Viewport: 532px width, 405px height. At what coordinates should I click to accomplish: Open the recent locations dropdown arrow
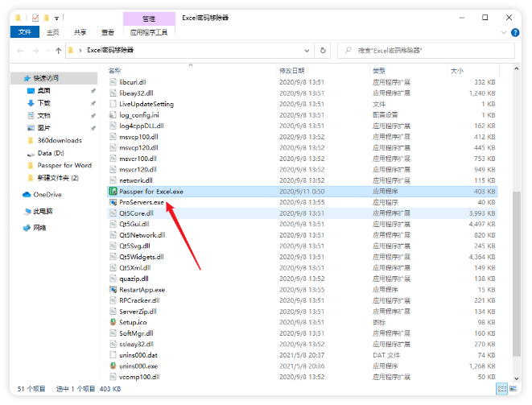tap(46, 50)
